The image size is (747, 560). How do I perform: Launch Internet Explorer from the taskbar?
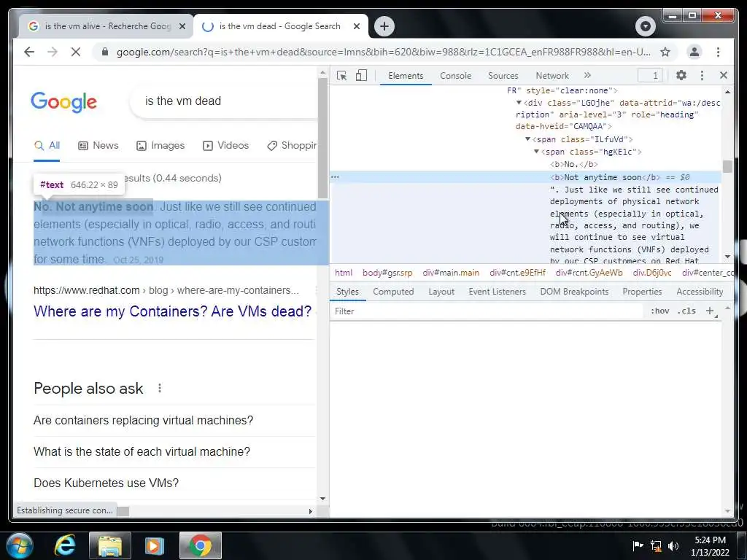click(65, 545)
